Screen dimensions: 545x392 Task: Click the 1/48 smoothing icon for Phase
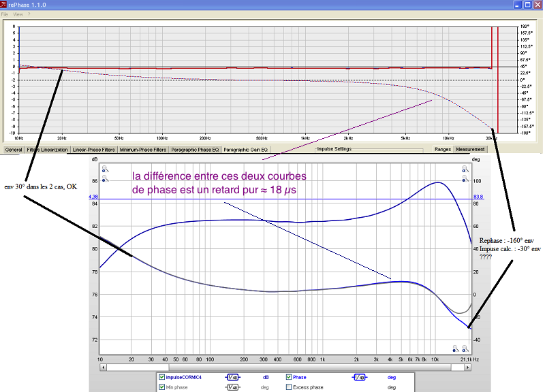[x=360, y=378]
